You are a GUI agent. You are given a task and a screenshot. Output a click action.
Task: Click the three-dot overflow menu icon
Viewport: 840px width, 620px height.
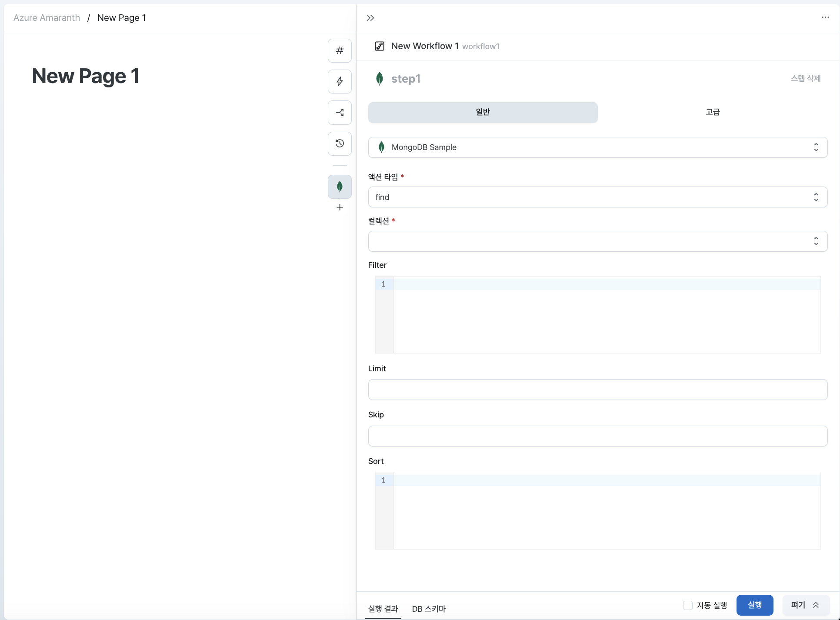pos(826,17)
